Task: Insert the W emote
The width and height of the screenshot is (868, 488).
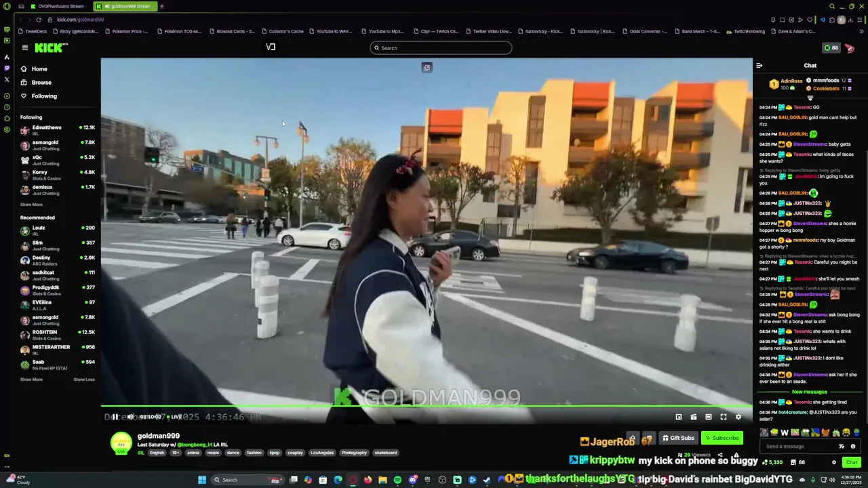Action: click(x=785, y=432)
